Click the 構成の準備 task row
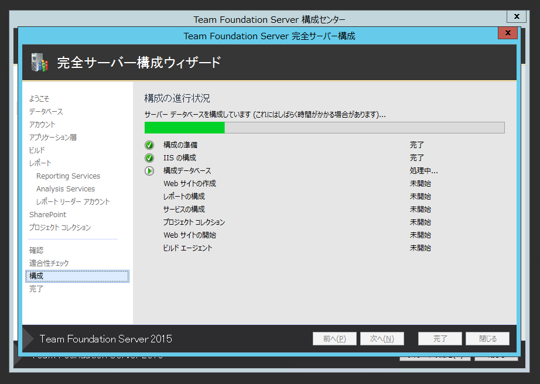Image resolution: width=540 pixels, height=384 pixels. pos(288,145)
